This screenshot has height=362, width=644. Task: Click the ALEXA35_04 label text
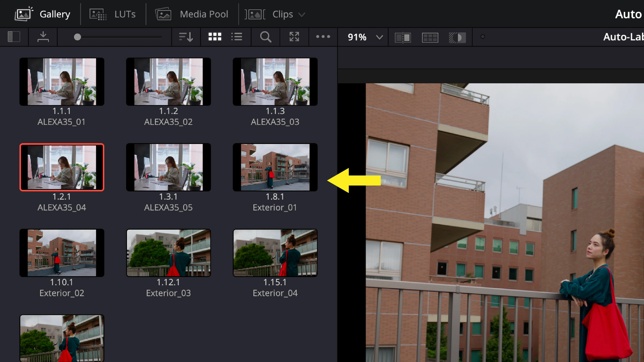pos(62,208)
